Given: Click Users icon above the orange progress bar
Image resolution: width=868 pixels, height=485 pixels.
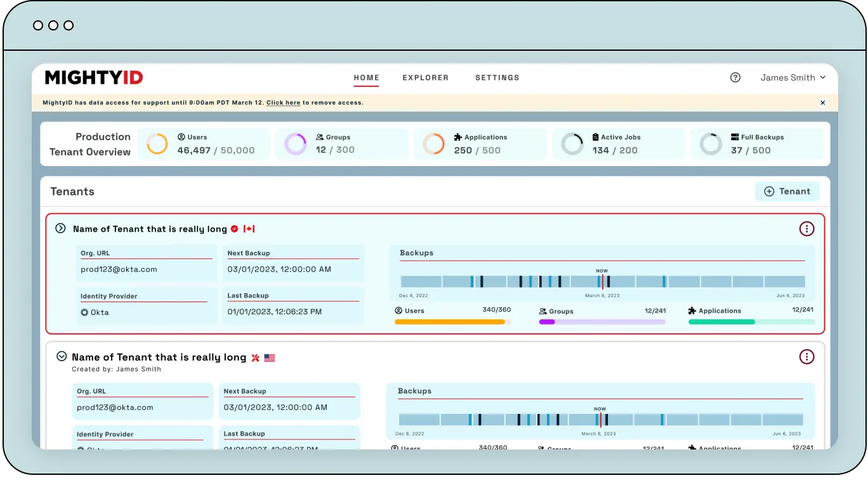Looking at the screenshot, I should click(x=398, y=311).
